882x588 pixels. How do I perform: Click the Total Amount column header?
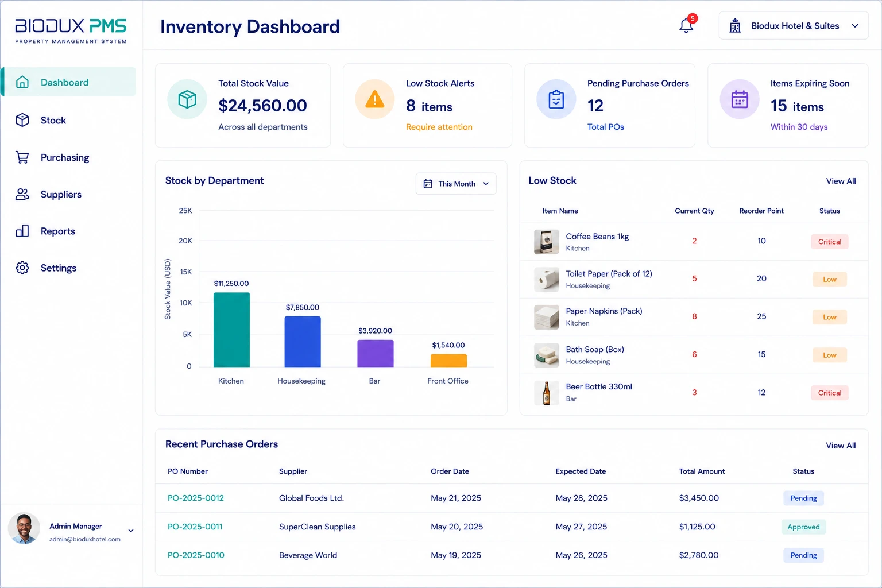pyautogui.click(x=702, y=471)
